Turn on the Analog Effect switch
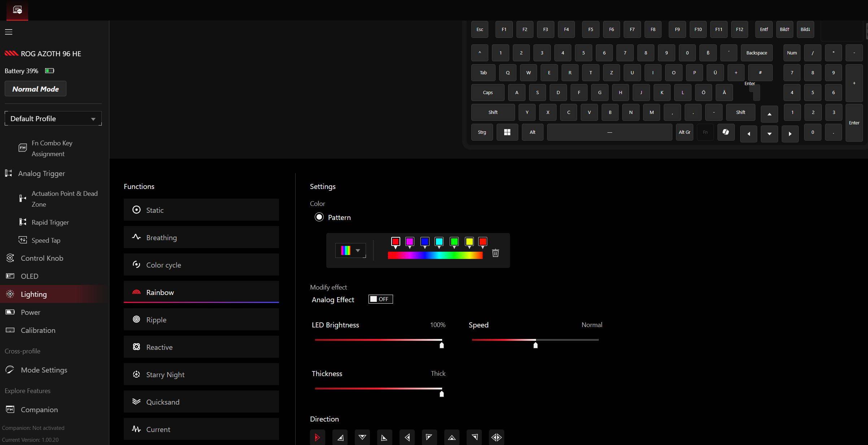The image size is (868, 445). 380,299
